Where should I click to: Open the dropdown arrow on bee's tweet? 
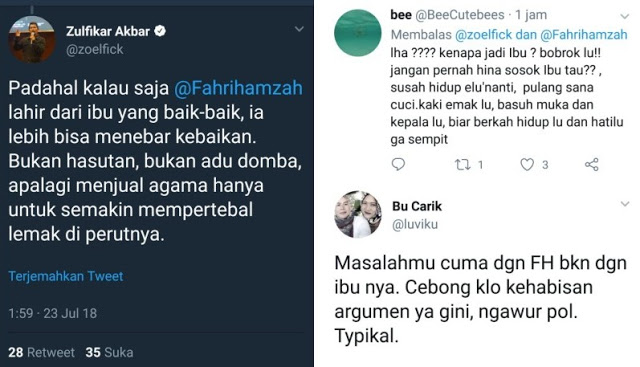624,16
